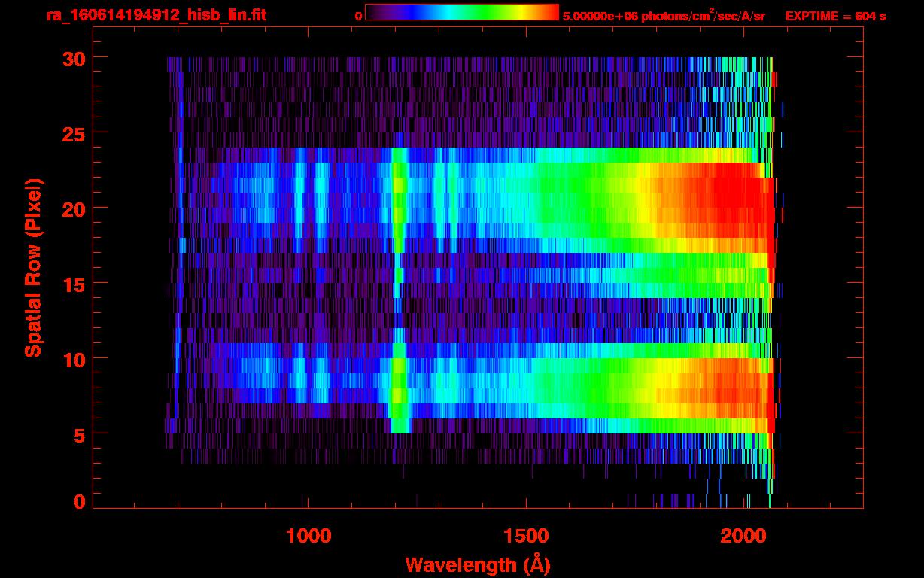Click the filename title ra_160614194912_hisb_lin.fit
This screenshot has height=578, width=924.
coord(156,15)
